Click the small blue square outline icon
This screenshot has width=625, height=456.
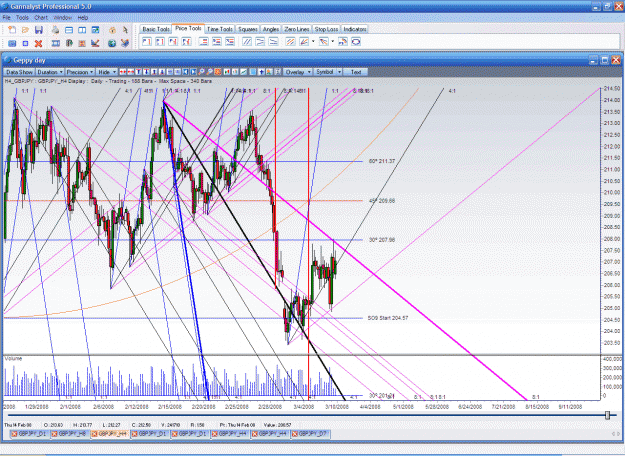(x=25, y=43)
